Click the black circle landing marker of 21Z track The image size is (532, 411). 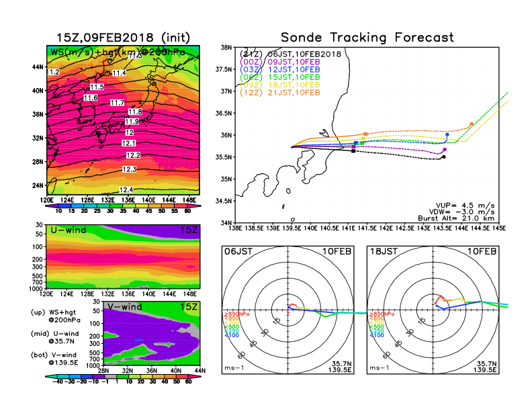[444, 156]
